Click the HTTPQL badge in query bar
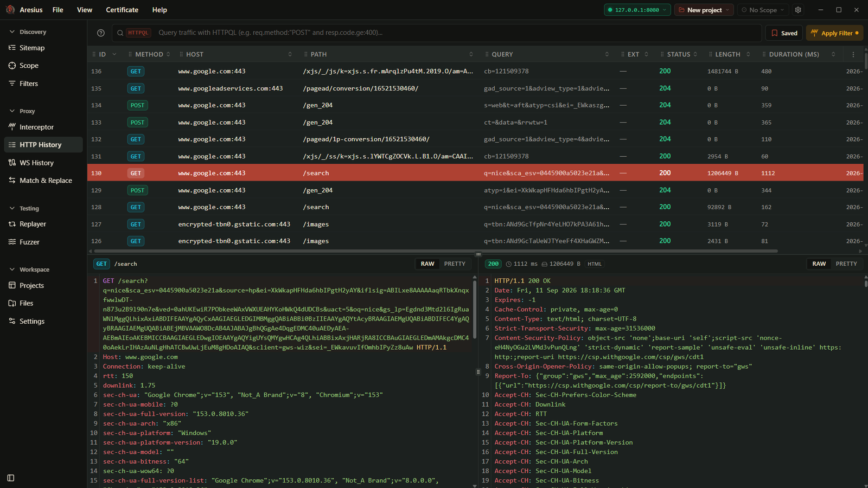The height and width of the screenshot is (488, 868). (138, 33)
